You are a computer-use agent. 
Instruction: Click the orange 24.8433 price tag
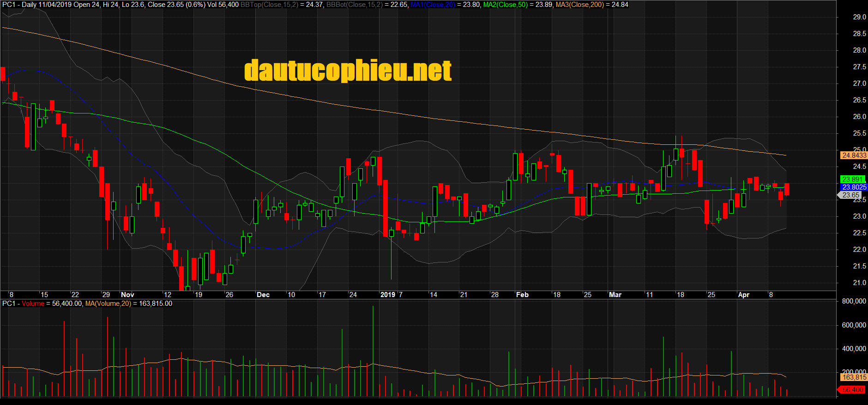point(854,155)
